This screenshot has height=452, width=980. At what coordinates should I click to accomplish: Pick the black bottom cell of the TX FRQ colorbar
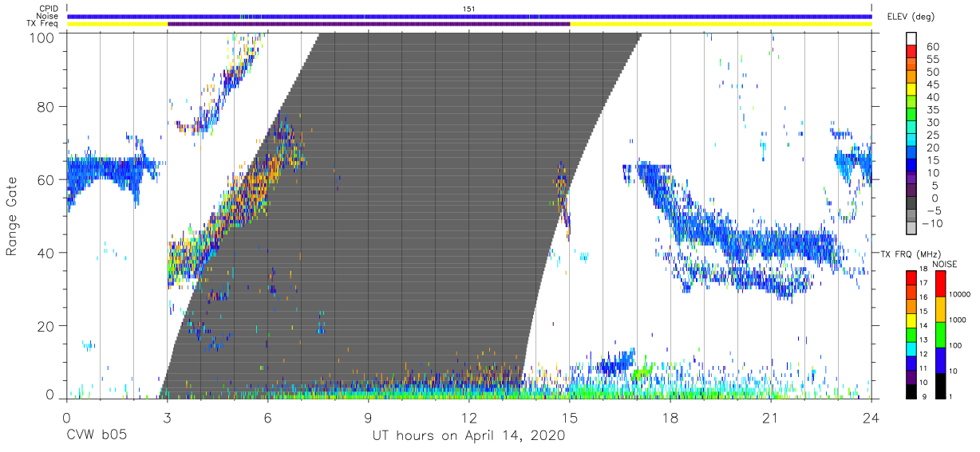tap(911, 391)
